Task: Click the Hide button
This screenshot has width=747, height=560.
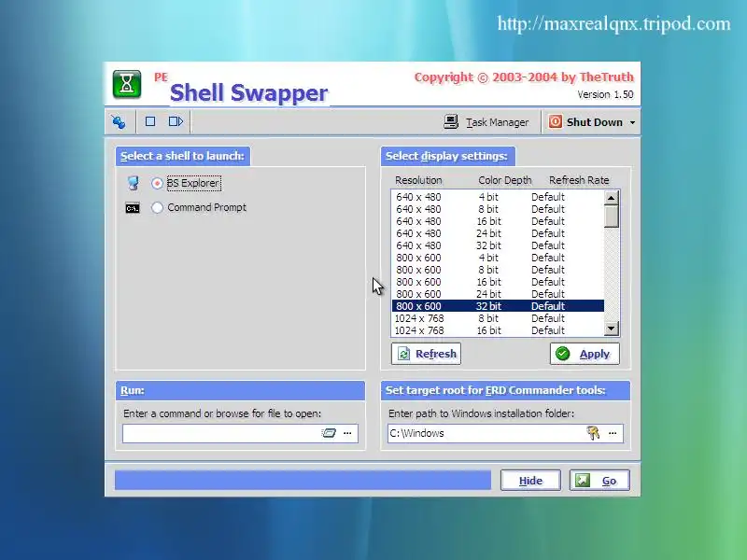Action: (530, 481)
